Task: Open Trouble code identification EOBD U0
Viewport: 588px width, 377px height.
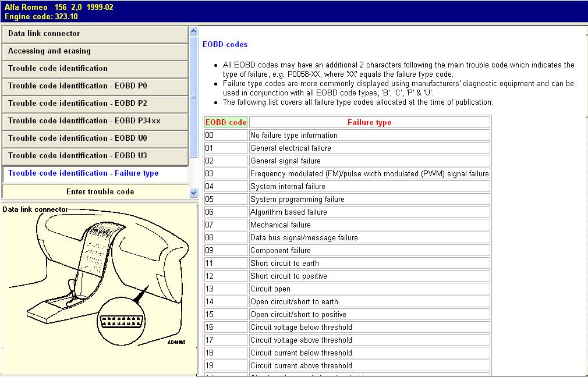Action: click(95, 138)
